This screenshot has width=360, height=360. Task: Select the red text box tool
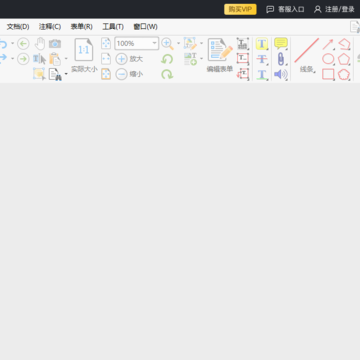tap(243, 59)
